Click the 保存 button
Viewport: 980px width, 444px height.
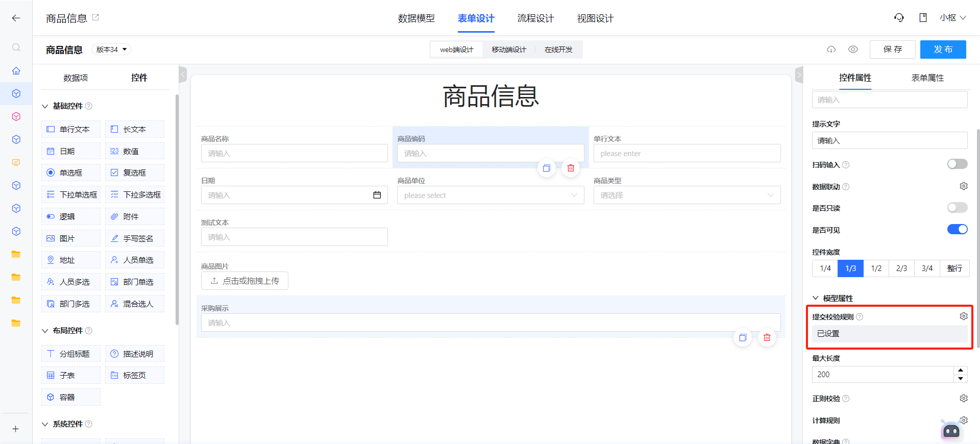(x=893, y=50)
